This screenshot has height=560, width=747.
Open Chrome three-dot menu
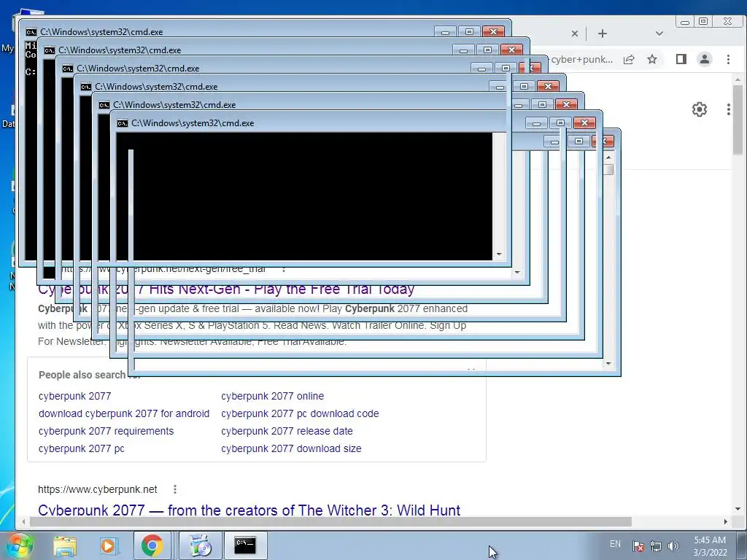(728, 59)
